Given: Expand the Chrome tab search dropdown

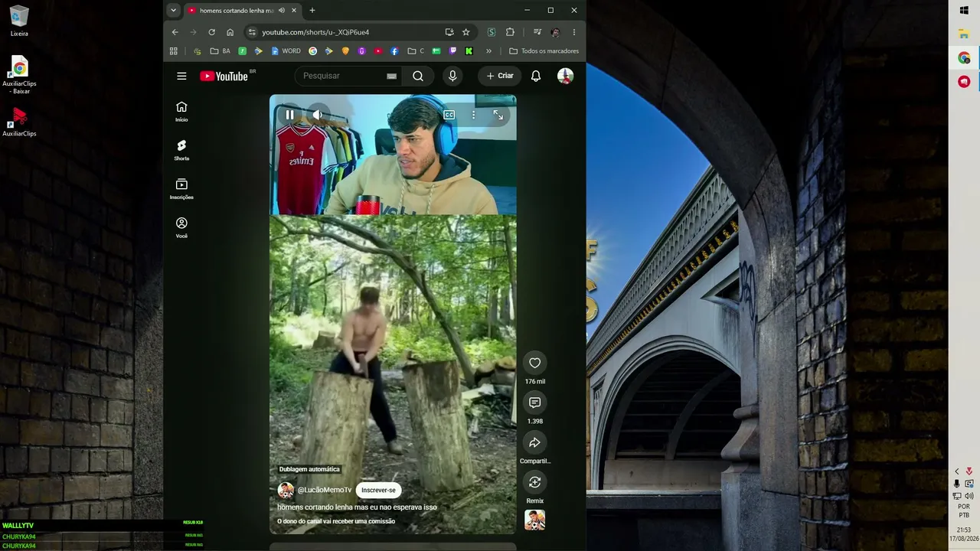Looking at the screenshot, I should [174, 10].
